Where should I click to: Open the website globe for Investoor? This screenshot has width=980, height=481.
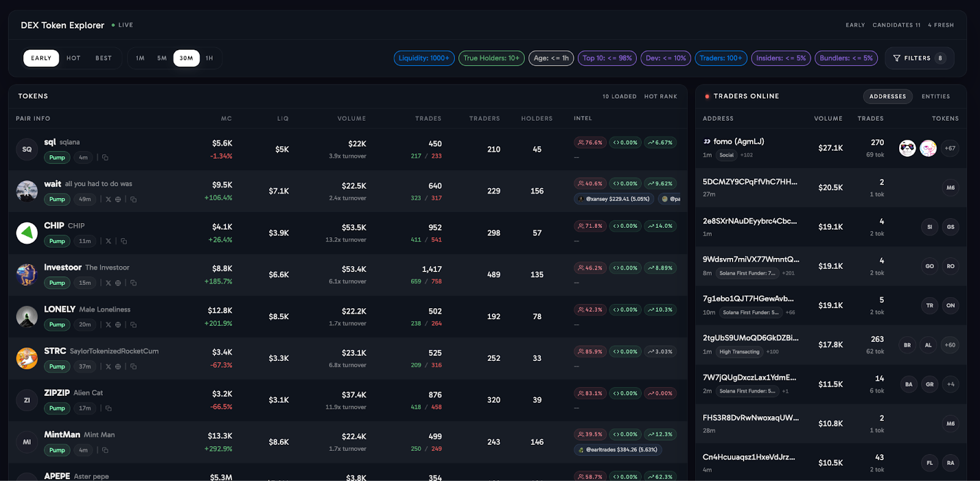click(x=118, y=283)
